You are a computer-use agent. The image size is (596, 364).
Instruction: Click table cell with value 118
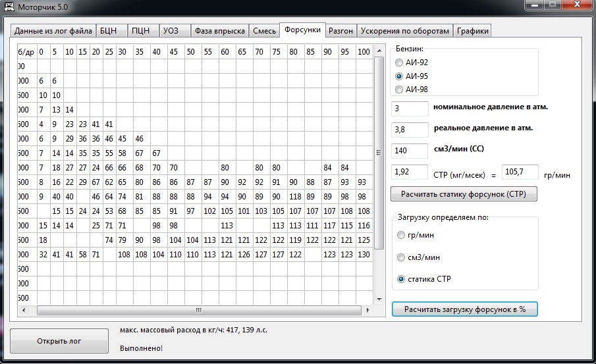(x=296, y=196)
